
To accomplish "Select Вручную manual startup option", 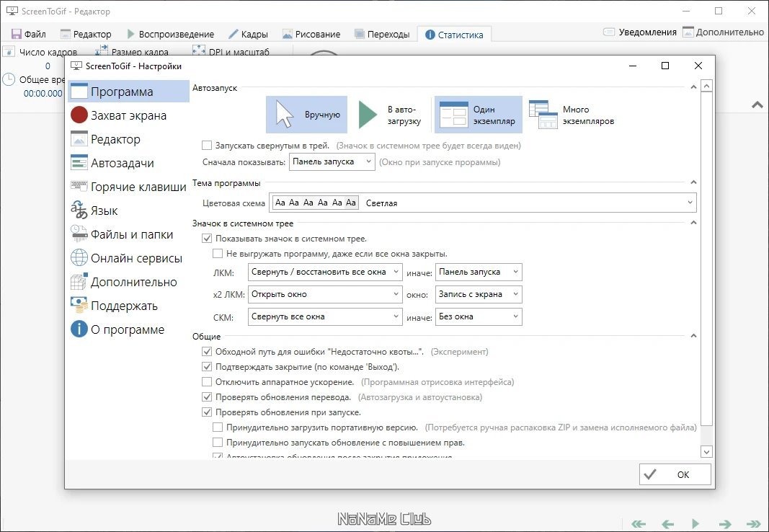I will [306, 115].
